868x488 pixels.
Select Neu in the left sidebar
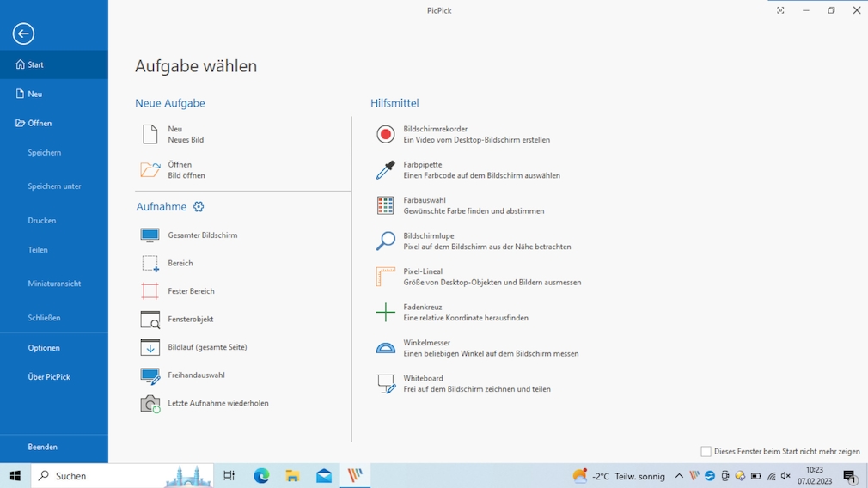pos(34,95)
